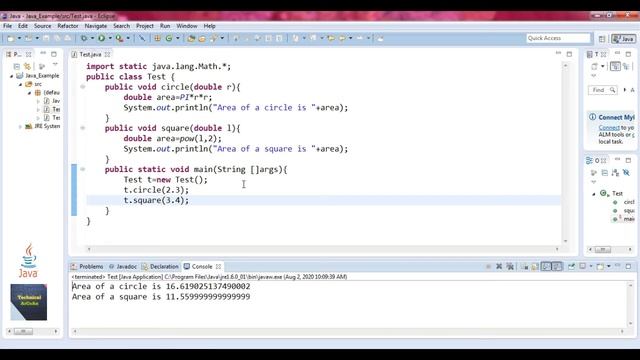Open the Window menu
This screenshot has width=640, height=360.
coord(187,26)
